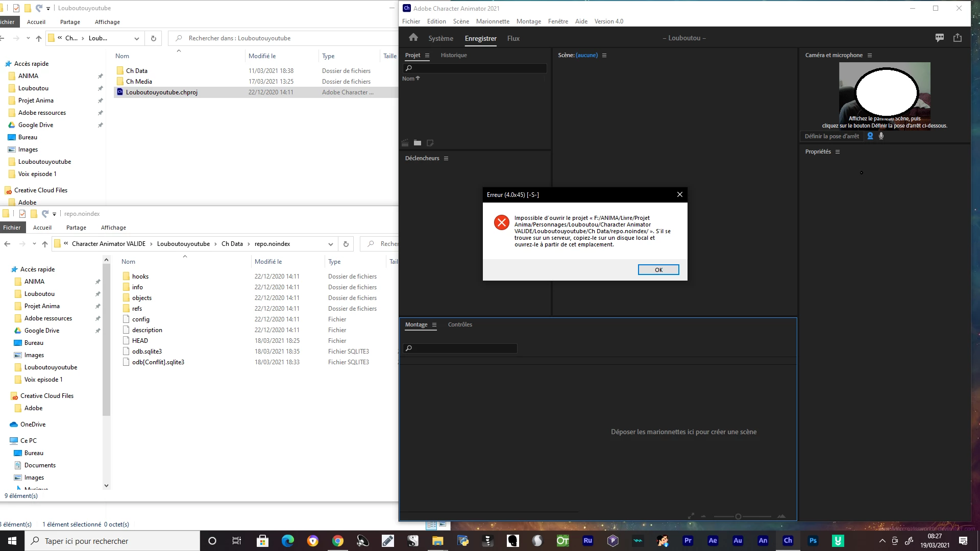This screenshot has height=551, width=980.
Task: Open the Marionnette menu
Action: pyautogui.click(x=492, y=21)
